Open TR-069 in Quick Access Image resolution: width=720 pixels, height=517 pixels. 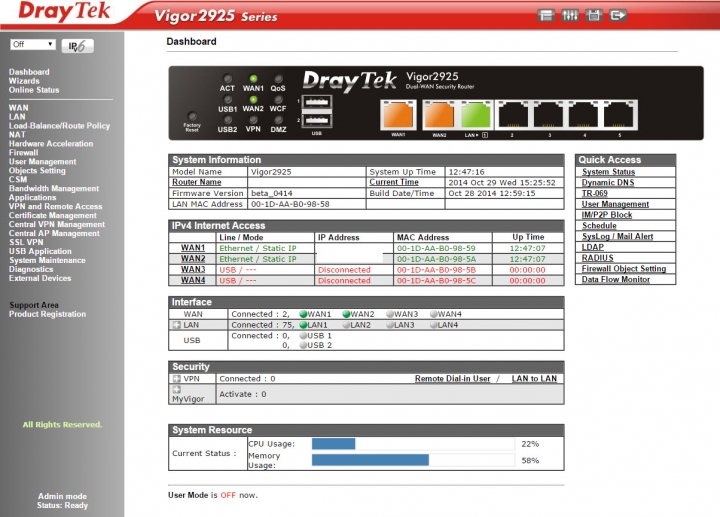coord(595,193)
